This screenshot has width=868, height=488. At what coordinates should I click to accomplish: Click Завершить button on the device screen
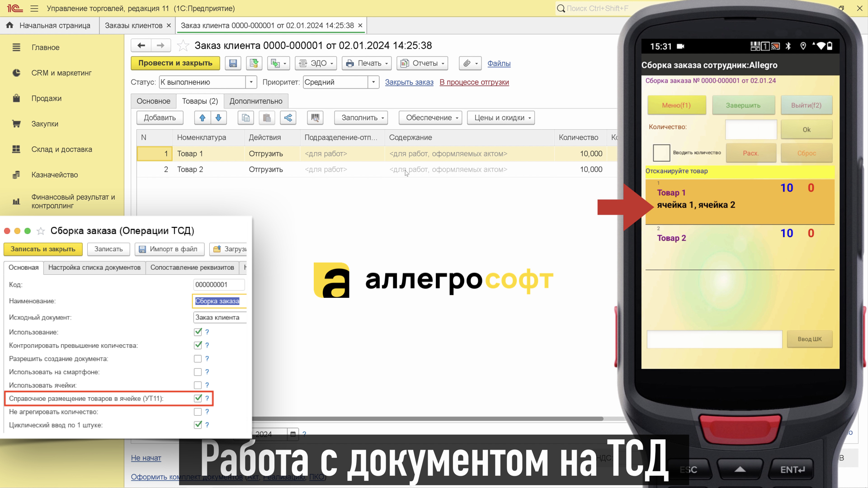pyautogui.click(x=743, y=105)
